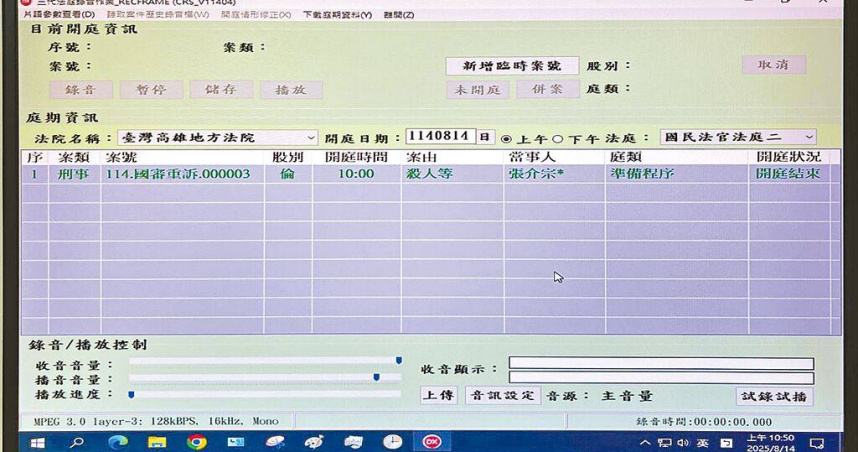Click the MPEG 3.0 layer-3 status text
The image size is (858, 452).
click(x=156, y=421)
